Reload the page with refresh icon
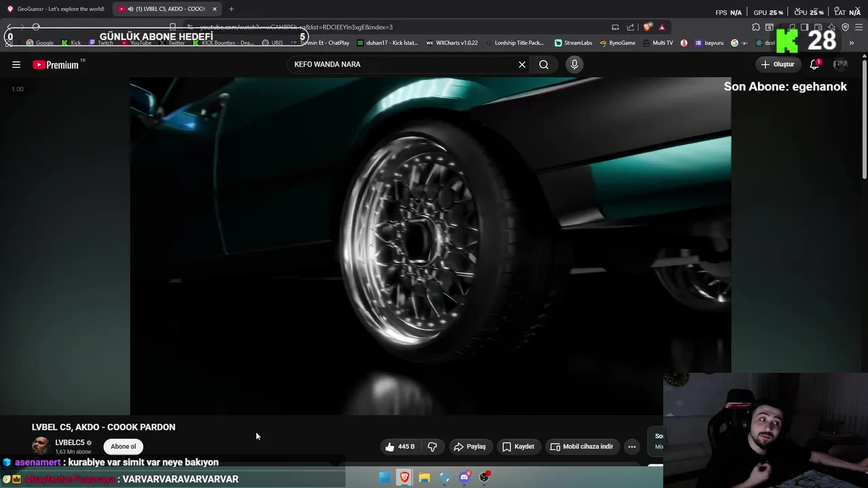The width and height of the screenshot is (868, 488). [36, 27]
